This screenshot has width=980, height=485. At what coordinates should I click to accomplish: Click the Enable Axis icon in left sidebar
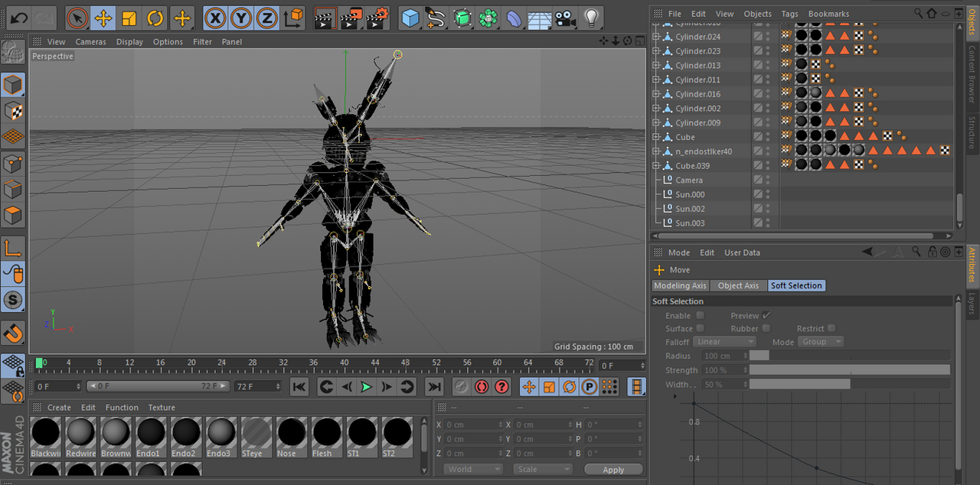[x=13, y=248]
